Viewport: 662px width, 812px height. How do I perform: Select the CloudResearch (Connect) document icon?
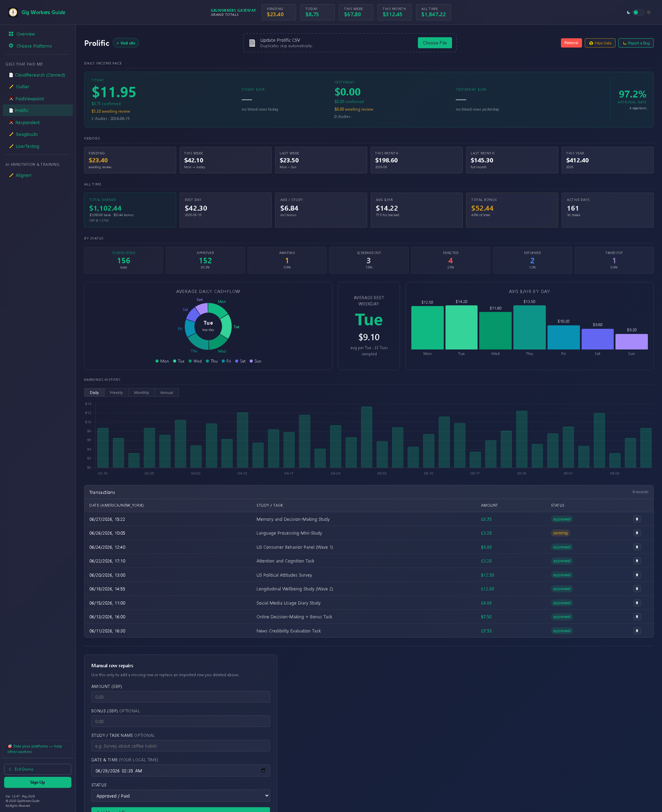tap(11, 75)
